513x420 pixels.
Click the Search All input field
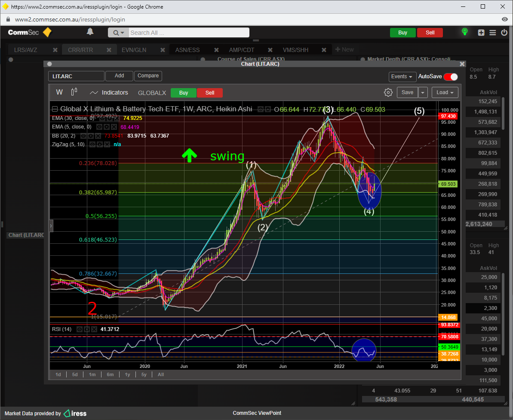tap(189, 33)
